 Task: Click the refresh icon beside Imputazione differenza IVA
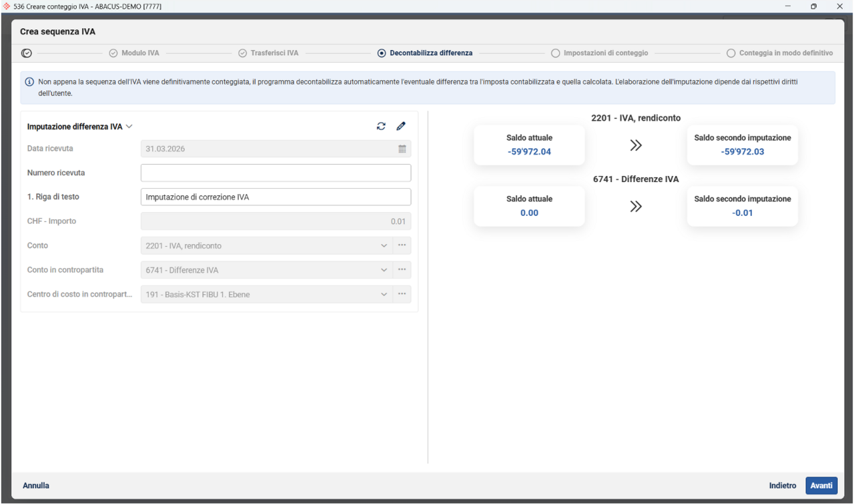[381, 126]
